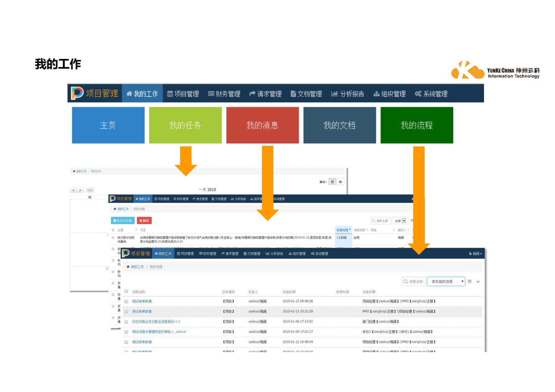Click the P logo in the 我的流程 window navbar
Image resolution: width=555 pixels, height=392 pixels.
pos(126,253)
